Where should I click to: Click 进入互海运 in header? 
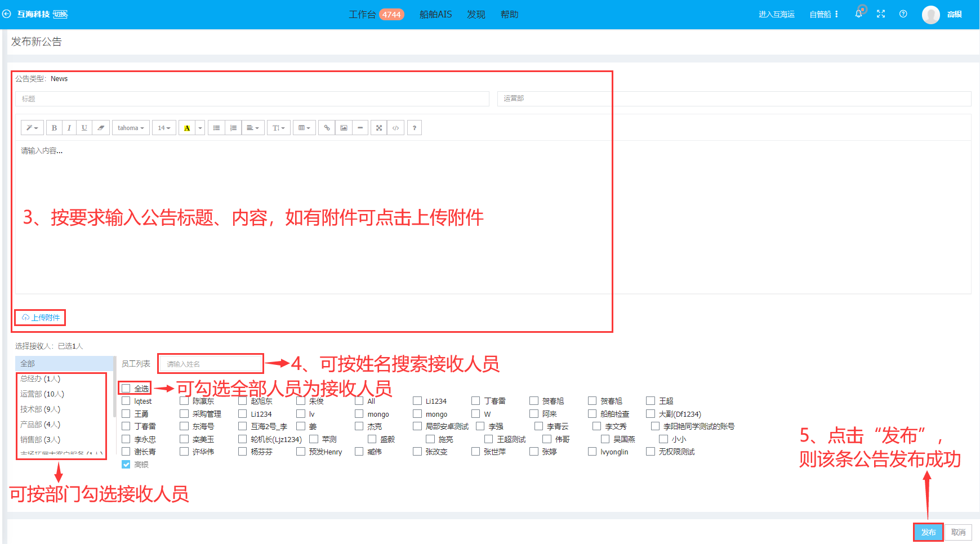(777, 14)
